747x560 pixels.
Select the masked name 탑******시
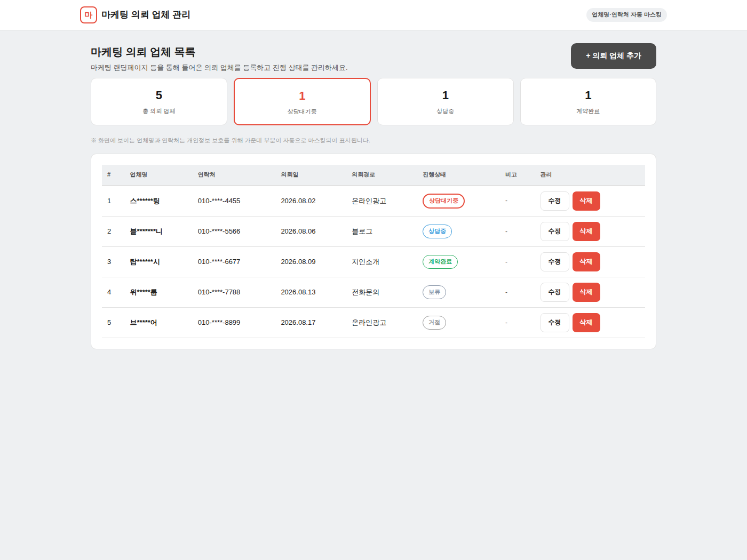145,262
